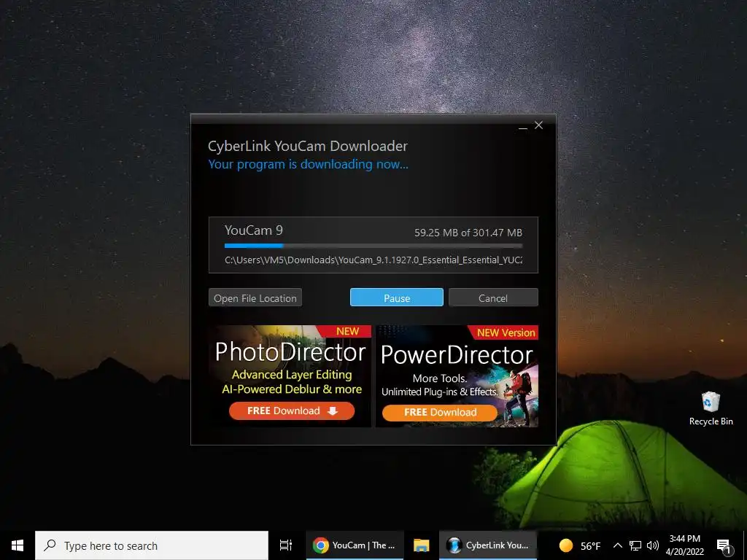Open the network status tray icon
The height and width of the screenshot is (560, 747).
tap(635, 545)
